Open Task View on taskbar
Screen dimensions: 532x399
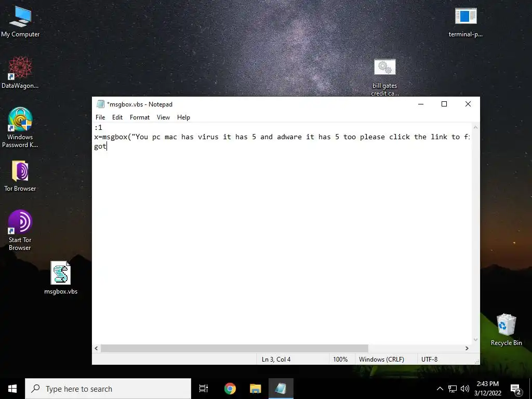click(x=204, y=389)
